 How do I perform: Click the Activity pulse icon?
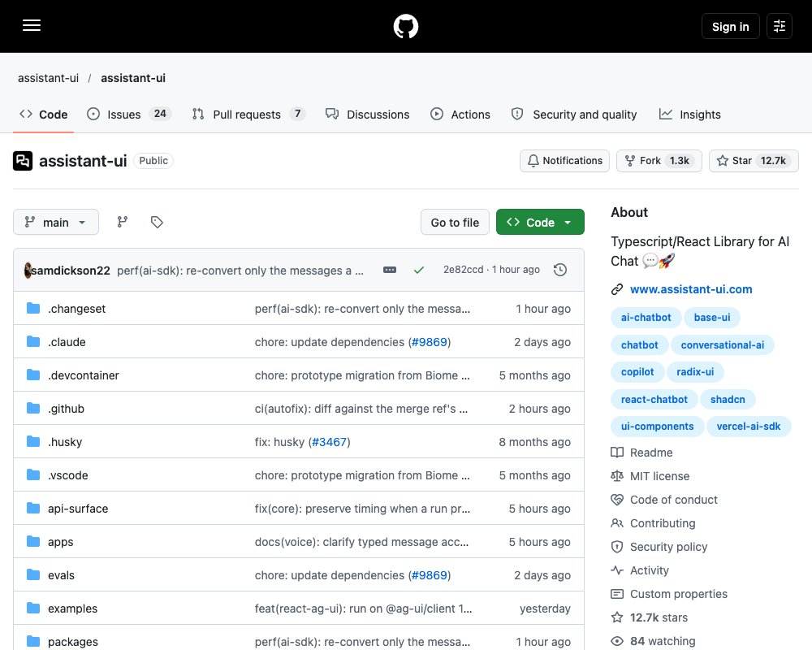click(617, 570)
